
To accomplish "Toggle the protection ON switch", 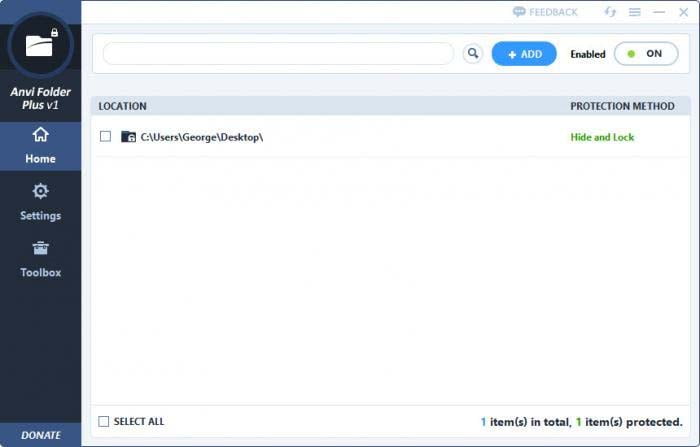I will pyautogui.click(x=646, y=54).
